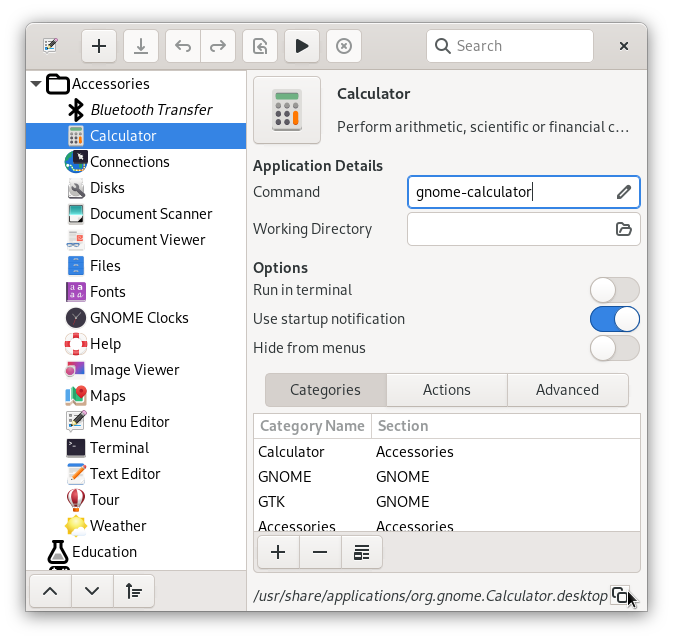Image resolution: width=673 pixels, height=640 pixels.
Task: Click the large Calculator application icon button
Action: (287, 110)
